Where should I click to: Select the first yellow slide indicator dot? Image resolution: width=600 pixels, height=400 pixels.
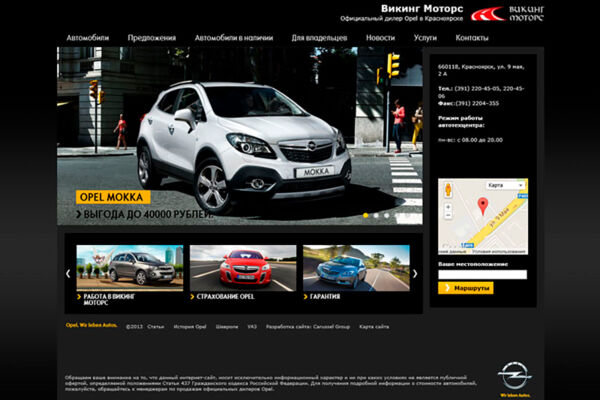pos(366,216)
